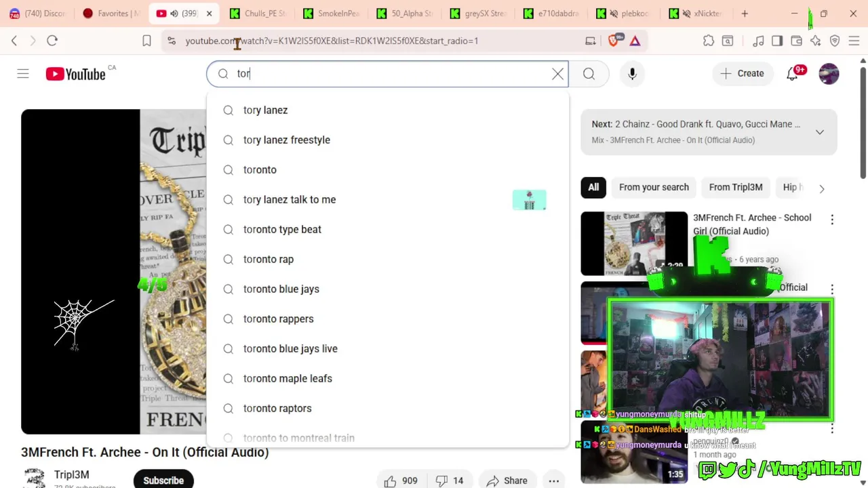
Task: Switch to the Favorites tab
Action: tap(112, 14)
